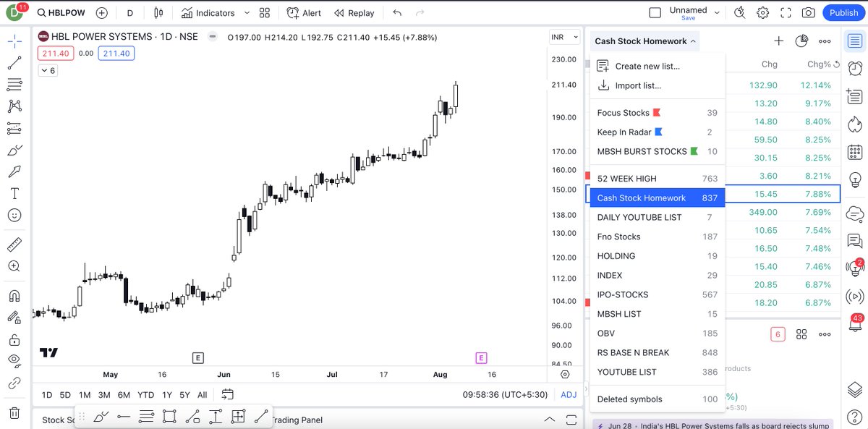Select the ruler measure tool
This screenshot has height=429, width=868.
click(14, 244)
